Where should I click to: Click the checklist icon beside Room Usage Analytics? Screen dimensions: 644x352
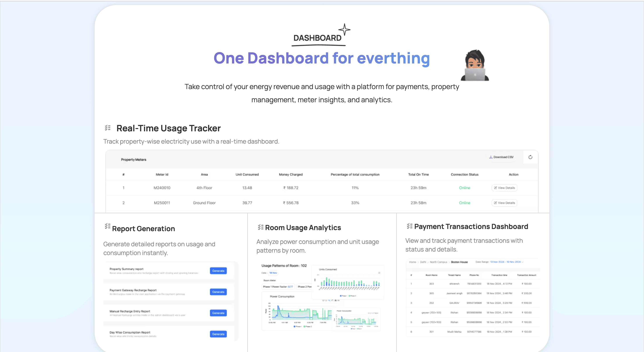pyautogui.click(x=260, y=227)
